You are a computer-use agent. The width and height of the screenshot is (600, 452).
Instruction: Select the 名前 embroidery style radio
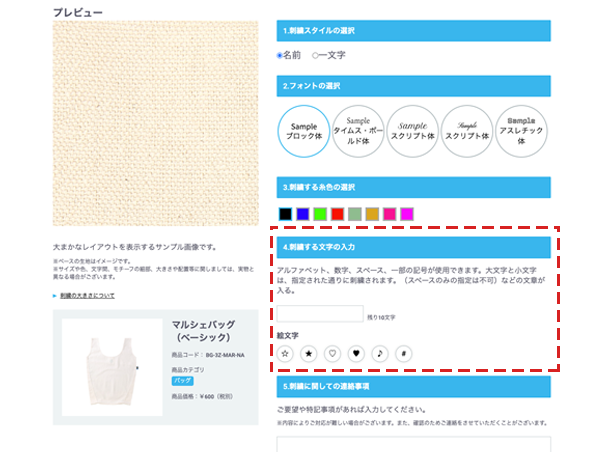pyautogui.click(x=280, y=55)
